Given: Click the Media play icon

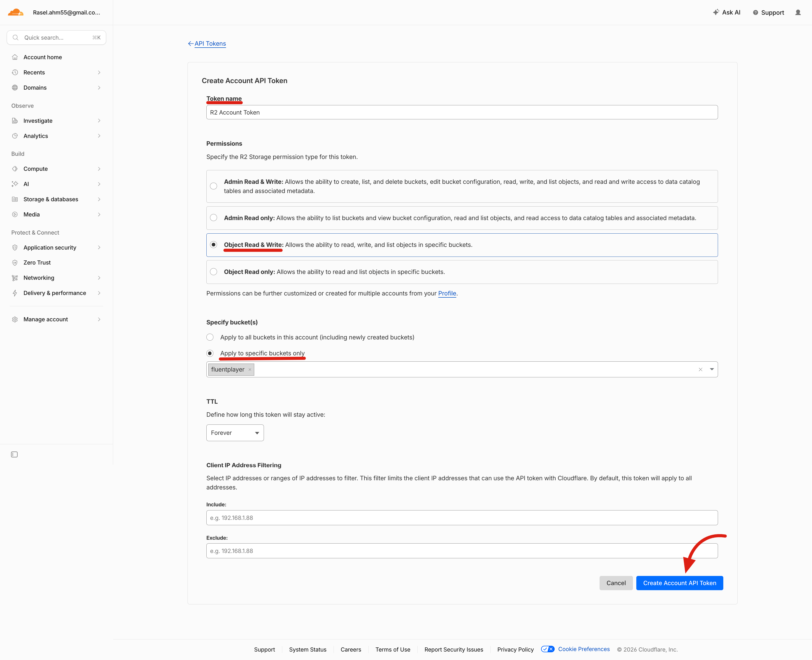Looking at the screenshot, I should pos(15,215).
